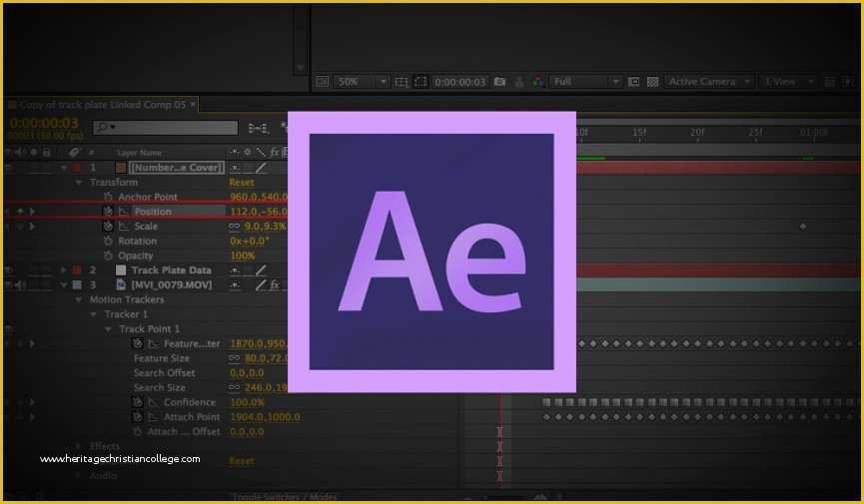Click the snapshot camera icon
Viewport: 864px width, 504px height.
point(499,82)
